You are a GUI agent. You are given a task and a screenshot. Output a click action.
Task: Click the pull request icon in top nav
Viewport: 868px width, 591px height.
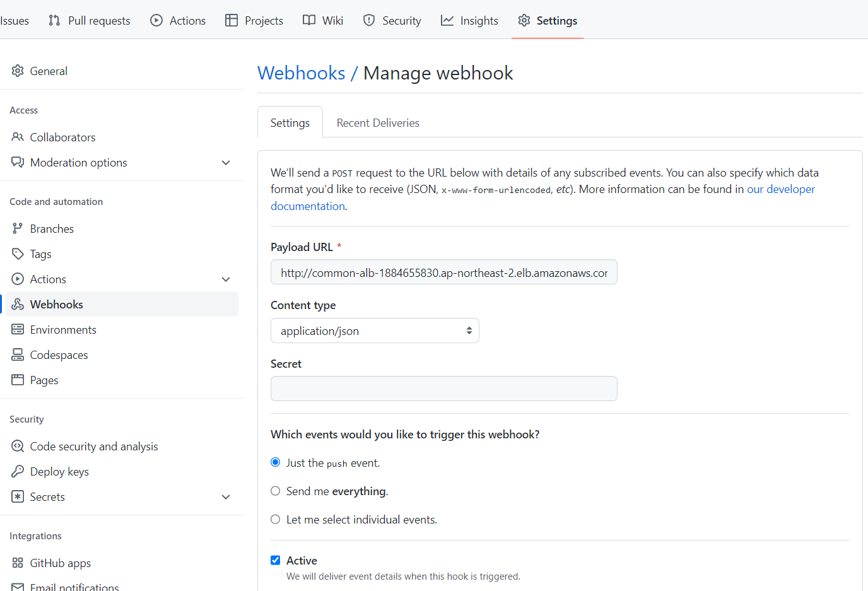(54, 20)
